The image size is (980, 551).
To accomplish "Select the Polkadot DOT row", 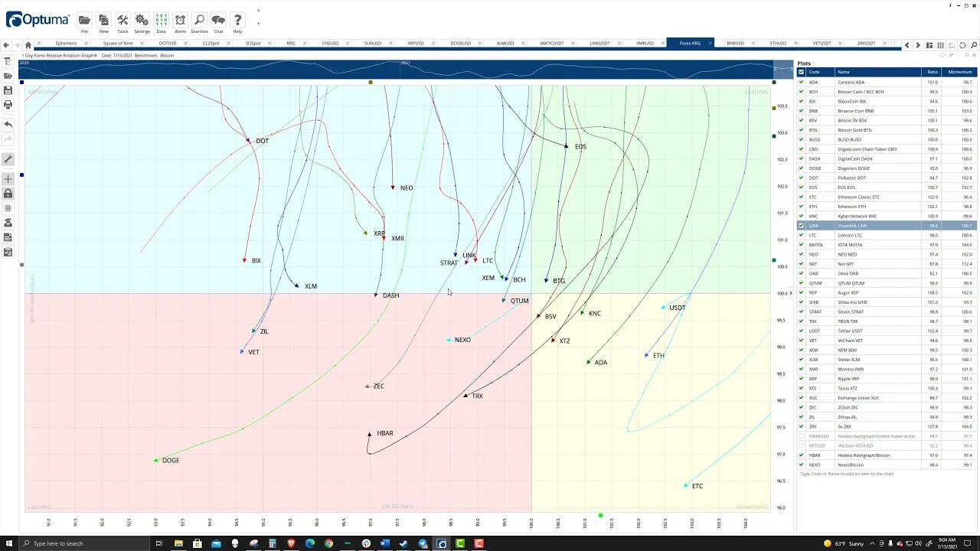I will tap(887, 178).
